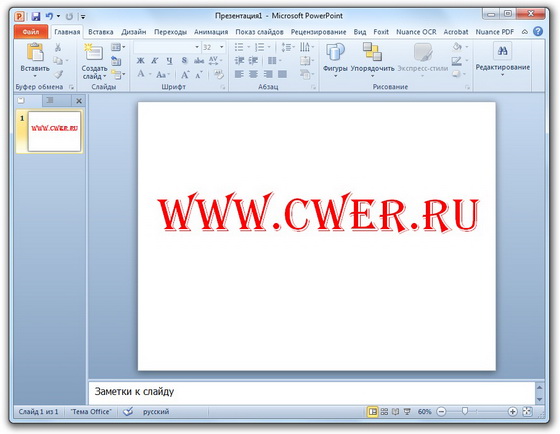This screenshot has width=560, height=434.
Task: Click the Clear formatting eraser icon
Action: (218, 74)
